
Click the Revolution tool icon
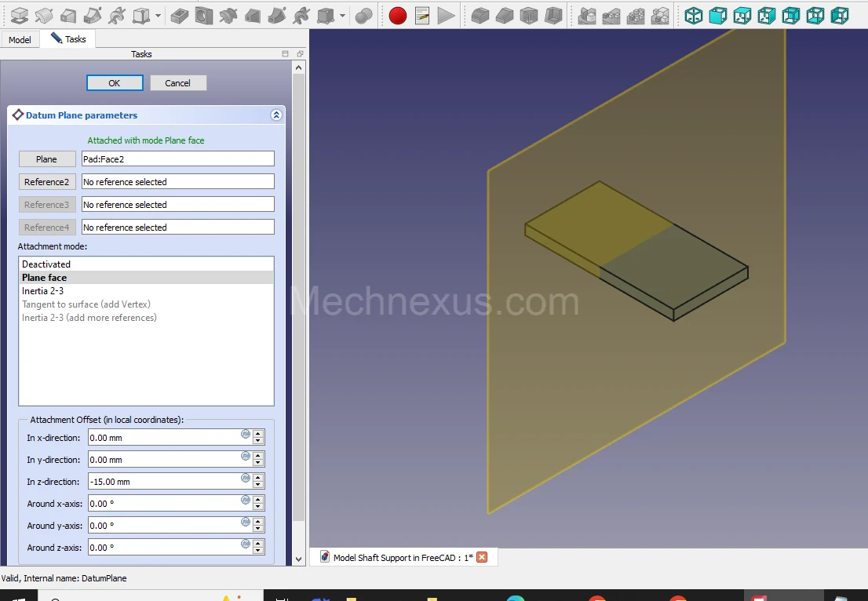coord(44,16)
